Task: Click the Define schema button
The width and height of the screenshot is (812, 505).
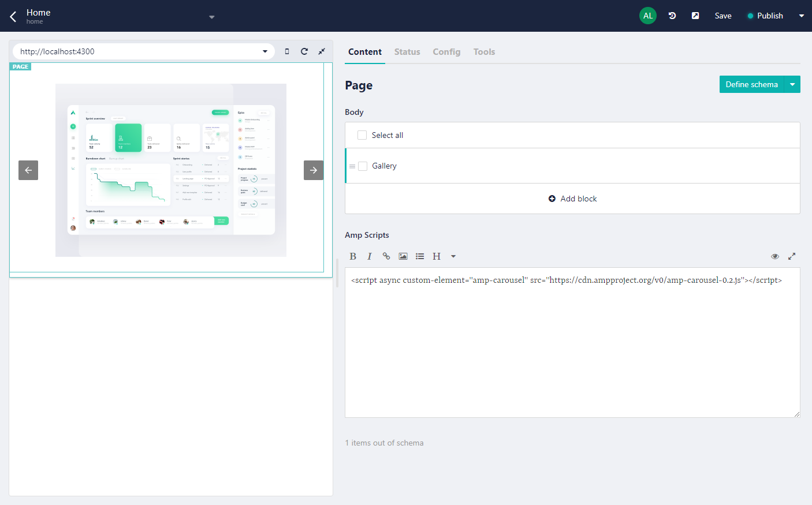Action: 751,84
